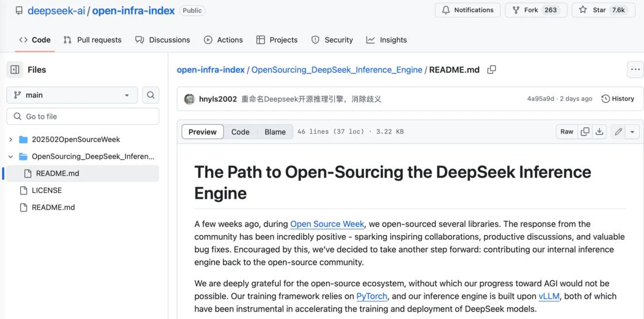644x319 pixels.
Task: Open the deepseek-ai organization link
Action: pos(56,11)
